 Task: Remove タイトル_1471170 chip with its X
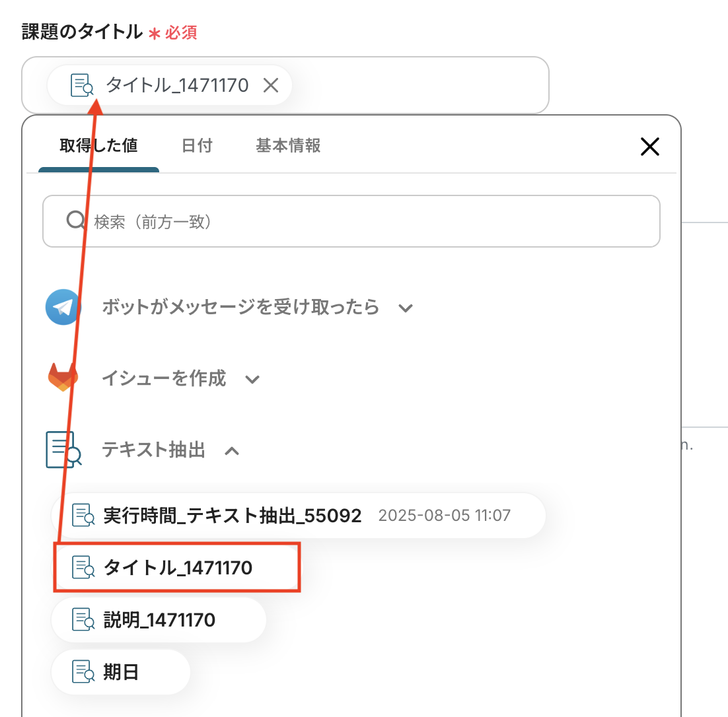271,85
